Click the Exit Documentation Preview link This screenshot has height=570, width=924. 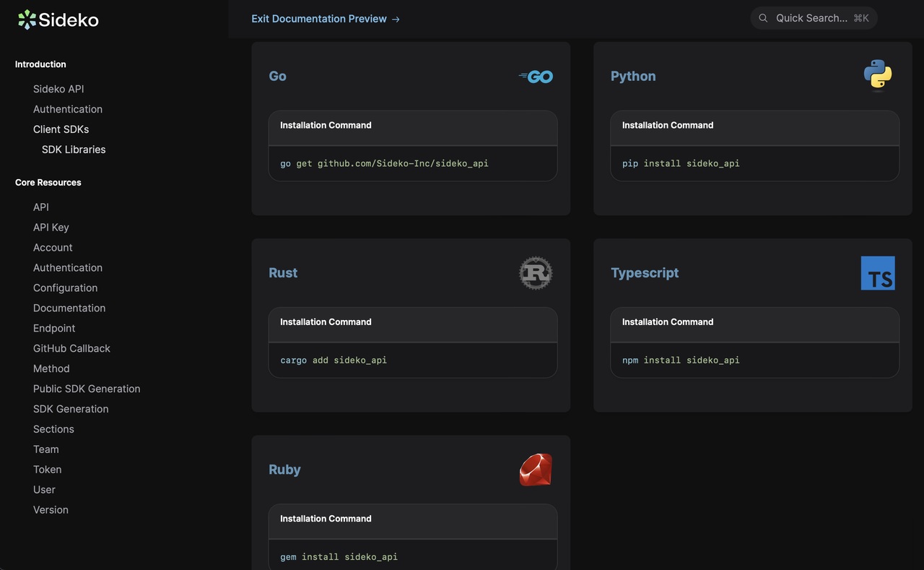[325, 19]
